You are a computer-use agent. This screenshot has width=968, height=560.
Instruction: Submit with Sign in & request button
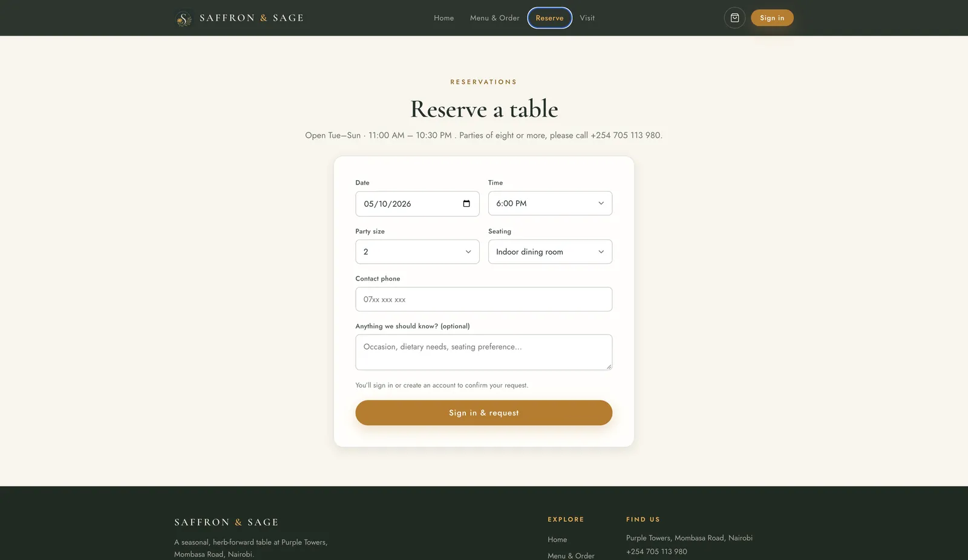pos(484,412)
